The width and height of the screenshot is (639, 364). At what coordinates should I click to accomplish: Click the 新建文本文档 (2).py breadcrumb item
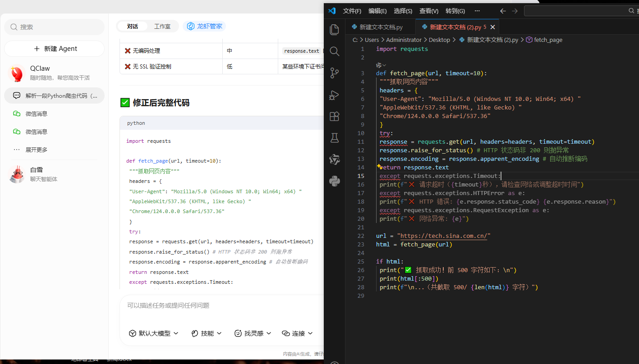point(492,40)
